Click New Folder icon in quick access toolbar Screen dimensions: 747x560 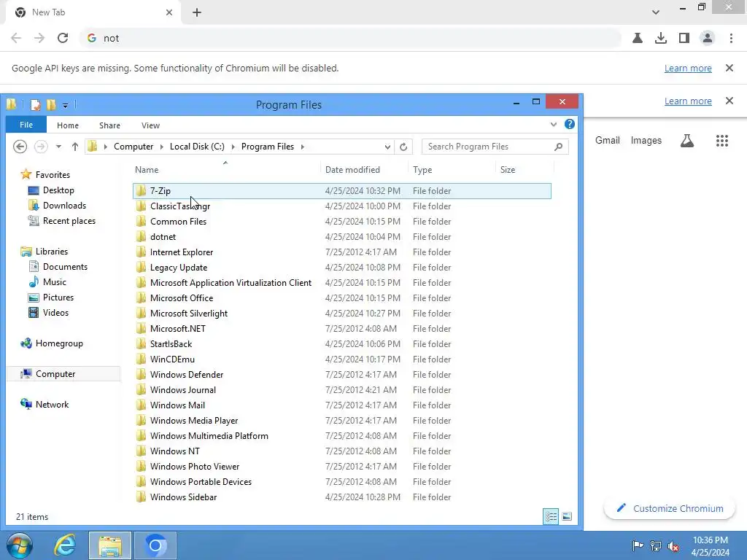tap(51, 105)
